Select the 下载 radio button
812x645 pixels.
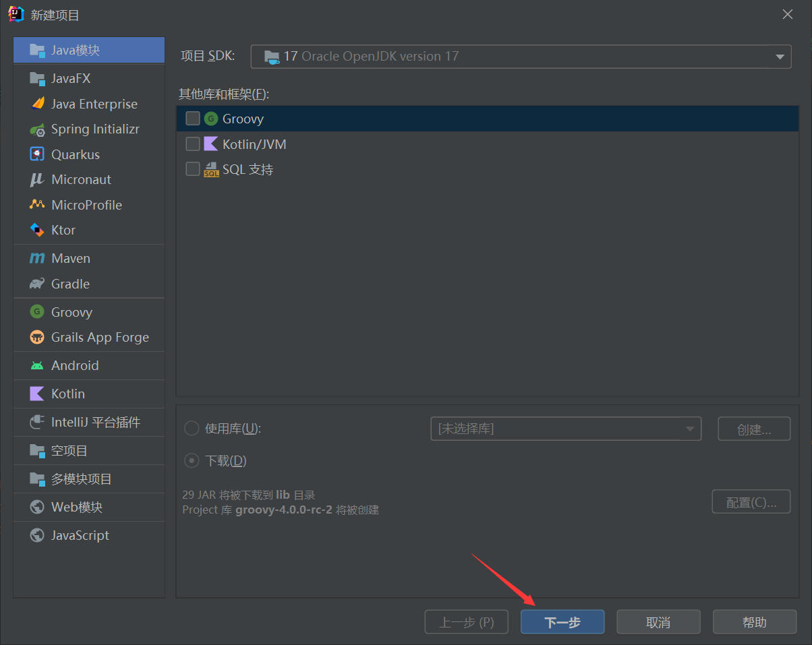pyautogui.click(x=192, y=461)
